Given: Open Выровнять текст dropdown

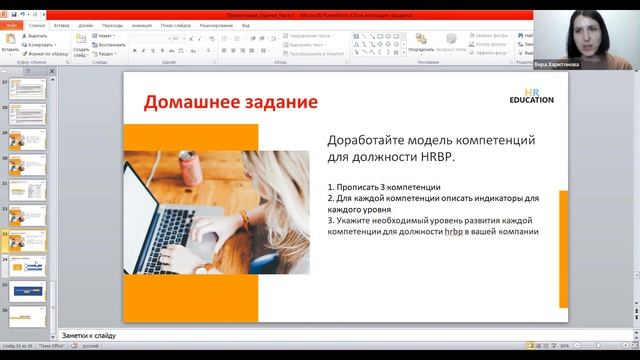Looking at the screenshot, I should point(305,44).
